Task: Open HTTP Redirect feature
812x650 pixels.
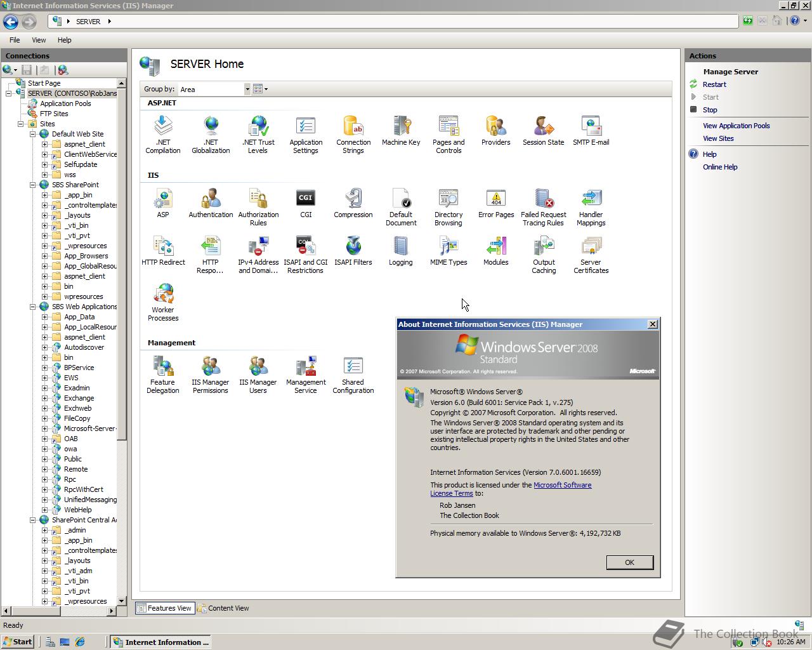Action: tap(163, 251)
